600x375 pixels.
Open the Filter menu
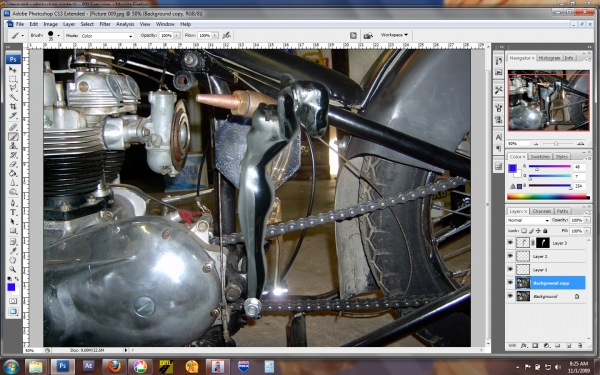coord(105,24)
